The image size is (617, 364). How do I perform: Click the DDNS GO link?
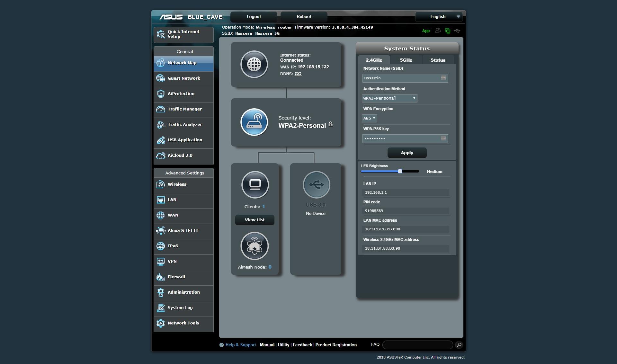(x=298, y=74)
